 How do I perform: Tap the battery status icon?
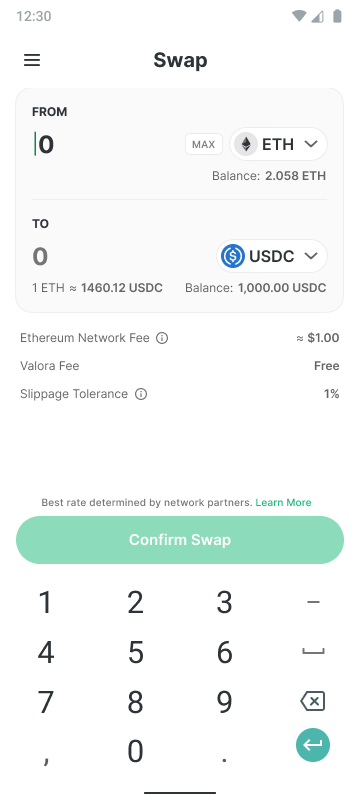tap(337, 16)
